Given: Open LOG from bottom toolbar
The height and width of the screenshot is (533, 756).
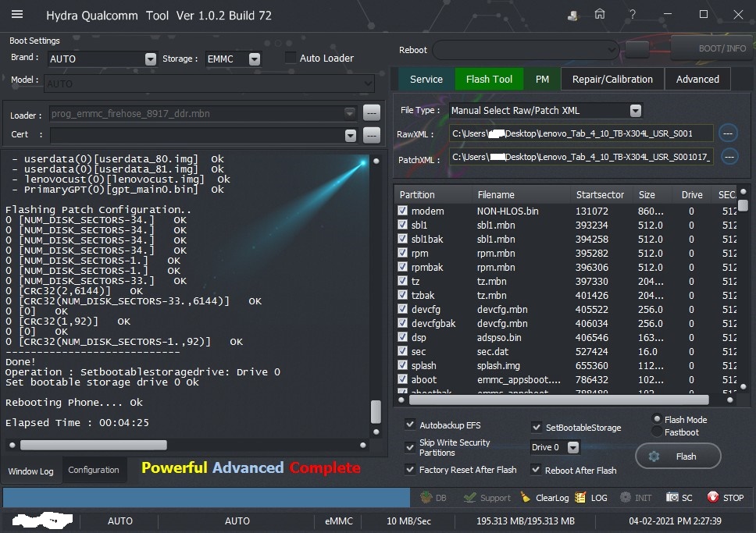Looking at the screenshot, I should 591,497.
